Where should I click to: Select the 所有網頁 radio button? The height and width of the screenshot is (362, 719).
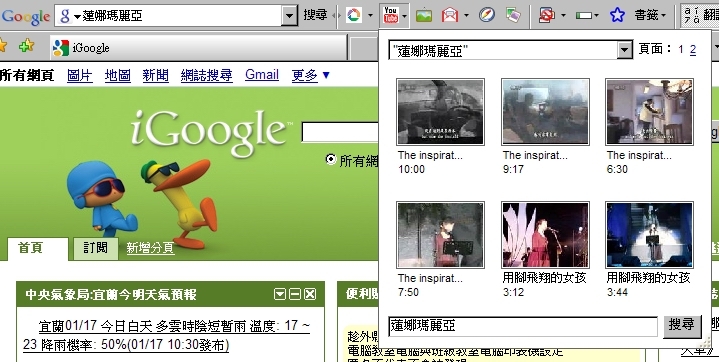pyautogui.click(x=331, y=159)
